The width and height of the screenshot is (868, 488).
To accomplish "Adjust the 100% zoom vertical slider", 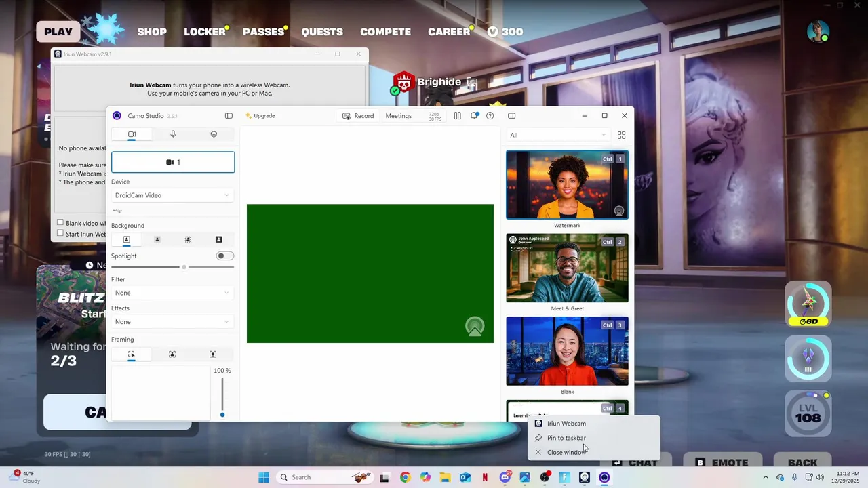I will (x=222, y=396).
